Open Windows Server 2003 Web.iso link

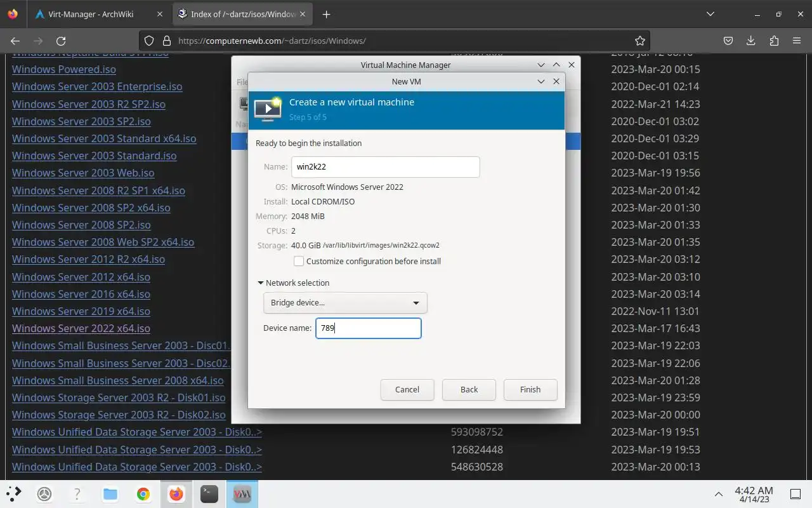83,173
